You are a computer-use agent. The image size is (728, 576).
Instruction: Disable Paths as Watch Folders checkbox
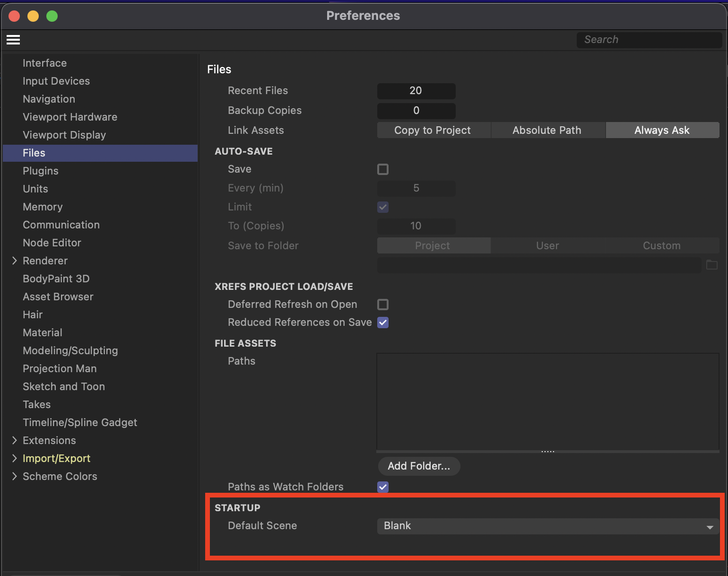click(x=383, y=487)
